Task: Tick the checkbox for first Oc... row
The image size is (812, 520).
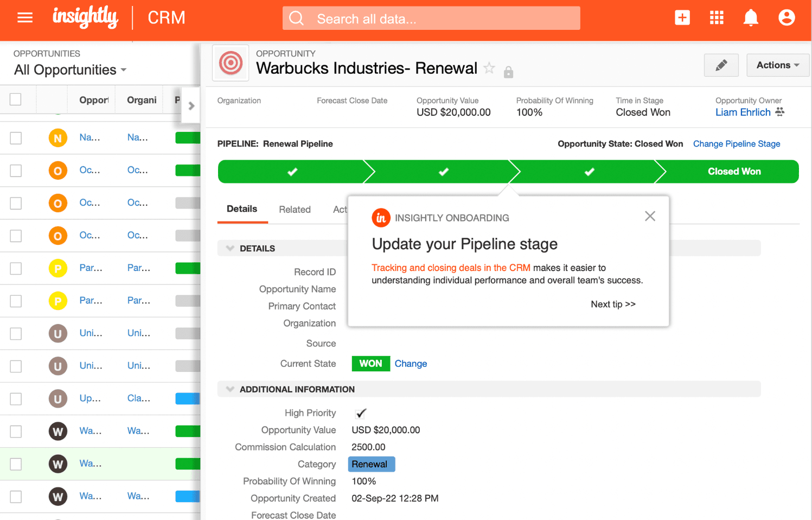Action: 16,170
